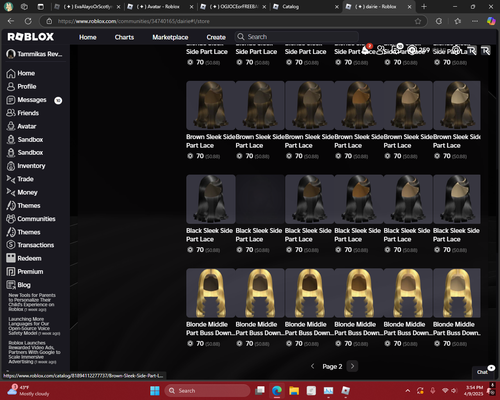Open the Charts menu item
The width and height of the screenshot is (500, 400).
tap(124, 37)
